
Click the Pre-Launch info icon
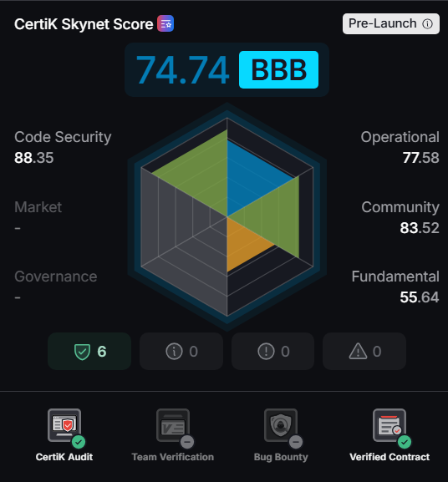tap(427, 24)
